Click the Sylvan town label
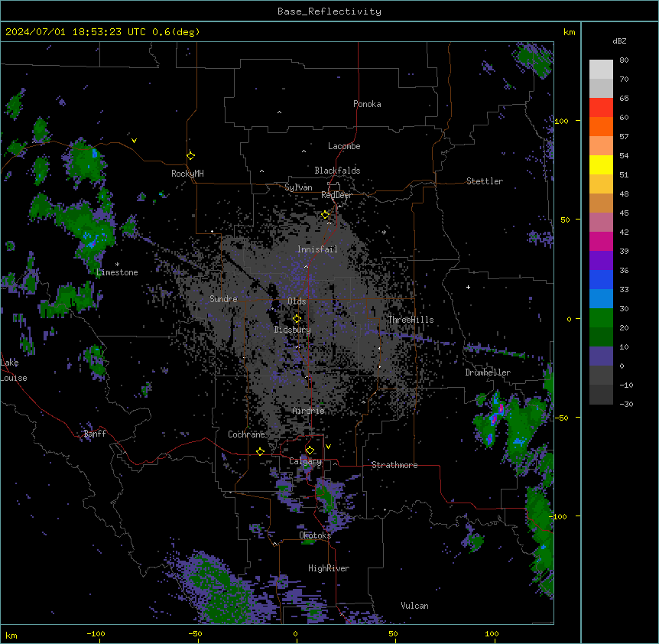 point(298,187)
